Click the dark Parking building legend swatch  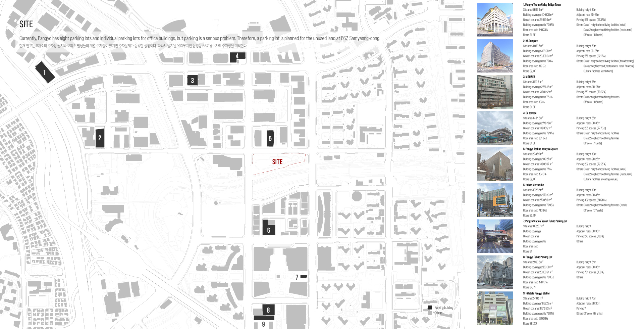pyautogui.click(x=430, y=308)
